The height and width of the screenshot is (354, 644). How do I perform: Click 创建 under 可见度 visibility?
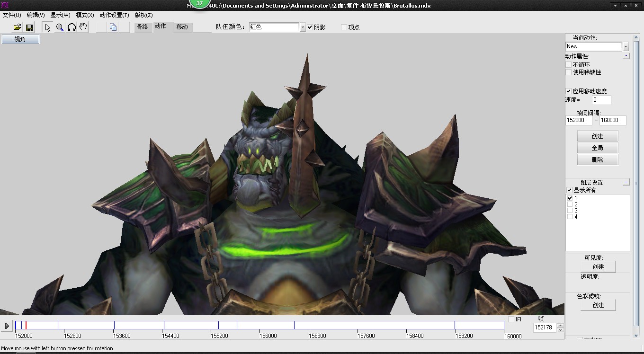599,267
